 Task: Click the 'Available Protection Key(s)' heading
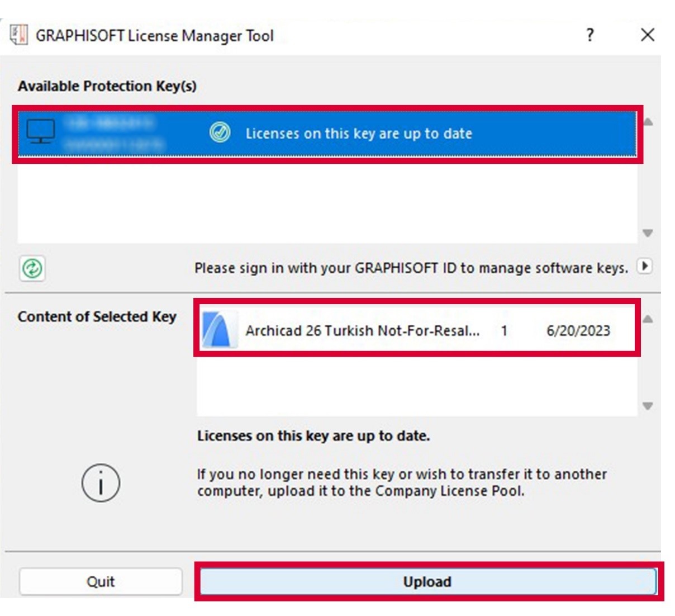click(107, 86)
